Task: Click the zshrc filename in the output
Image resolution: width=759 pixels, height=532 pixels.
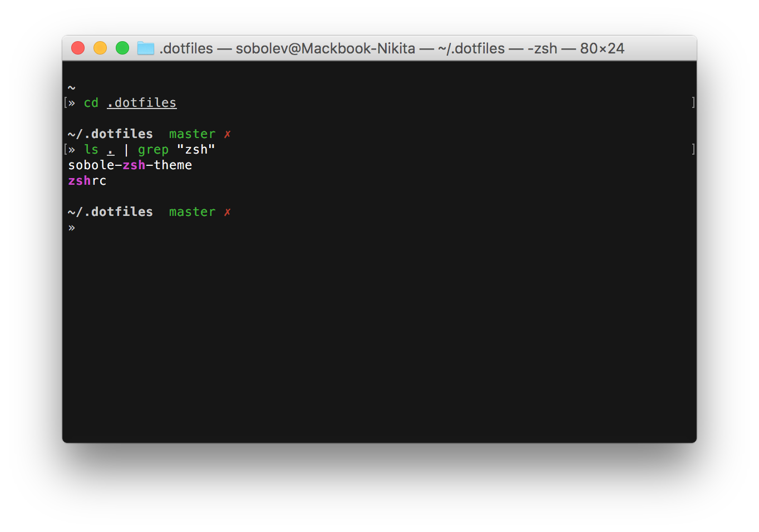Action: tap(87, 180)
